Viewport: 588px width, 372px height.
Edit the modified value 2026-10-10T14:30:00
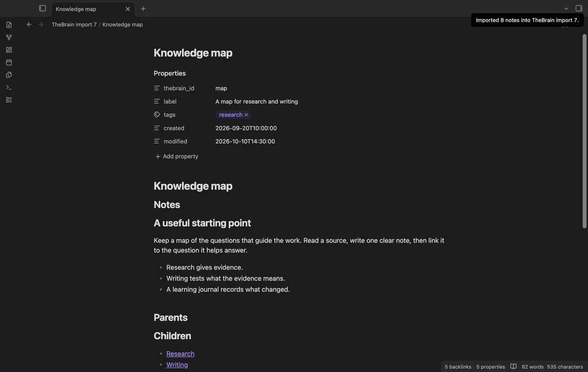(x=245, y=141)
